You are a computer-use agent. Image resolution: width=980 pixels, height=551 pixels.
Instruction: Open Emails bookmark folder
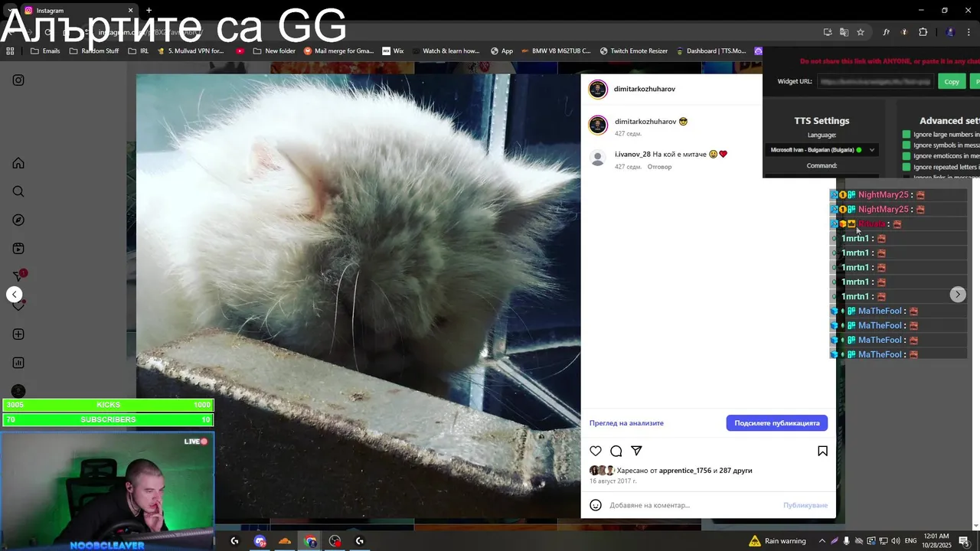pyautogui.click(x=45, y=51)
